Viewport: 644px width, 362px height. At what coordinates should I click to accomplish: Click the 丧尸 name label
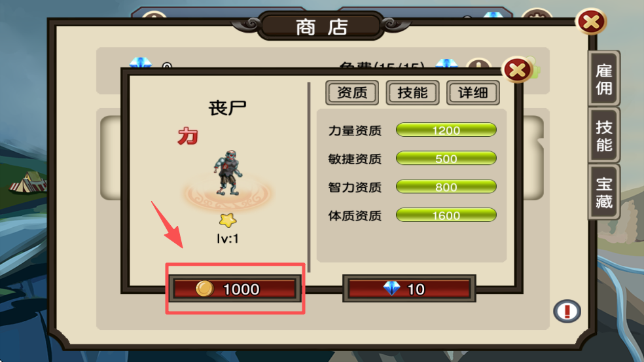coord(228,109)
